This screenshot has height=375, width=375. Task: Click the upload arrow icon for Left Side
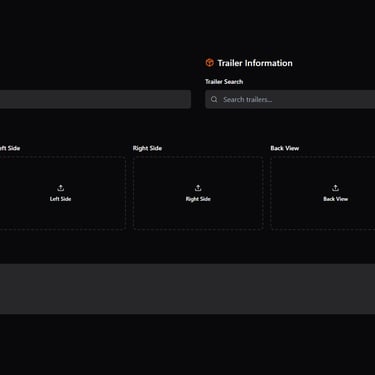(60, 188)
